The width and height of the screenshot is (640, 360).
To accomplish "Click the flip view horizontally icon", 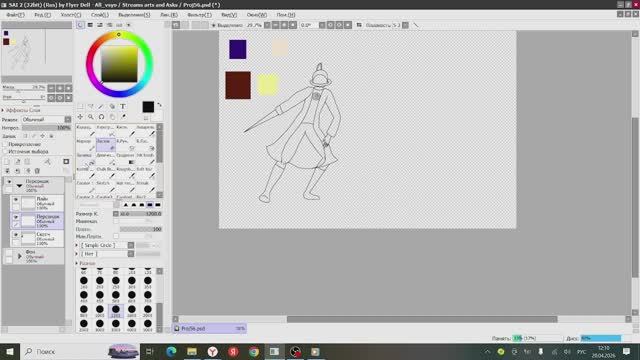I will tap(359, 25).
